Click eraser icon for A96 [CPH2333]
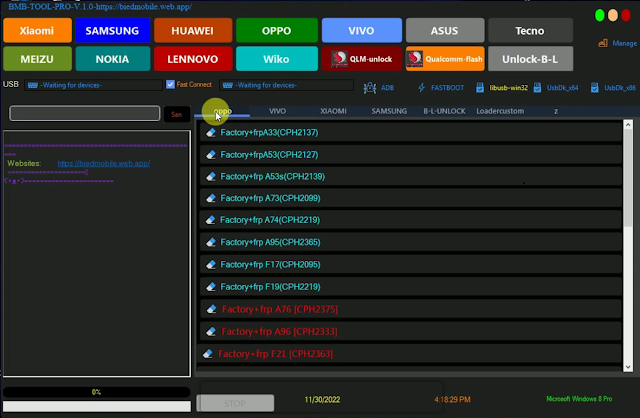Screen dimensions: 640x418 coord(211,331)
